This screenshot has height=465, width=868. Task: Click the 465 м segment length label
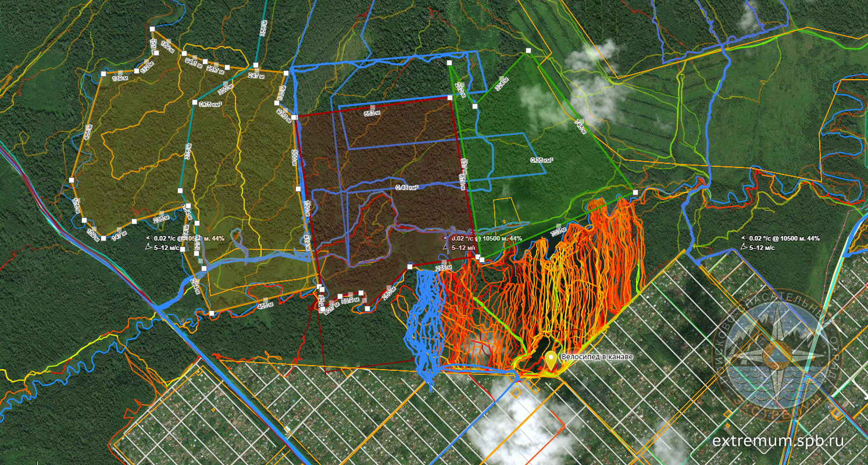pyautogui.click(x=265, y=305)
